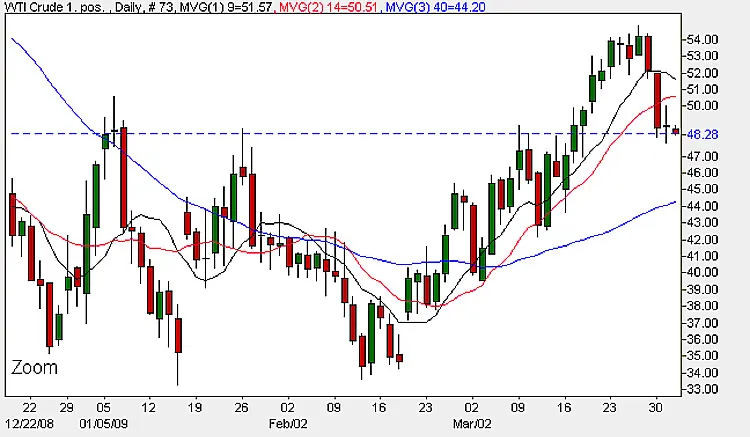Click the 33.00 price axis label

click(702, 389)
